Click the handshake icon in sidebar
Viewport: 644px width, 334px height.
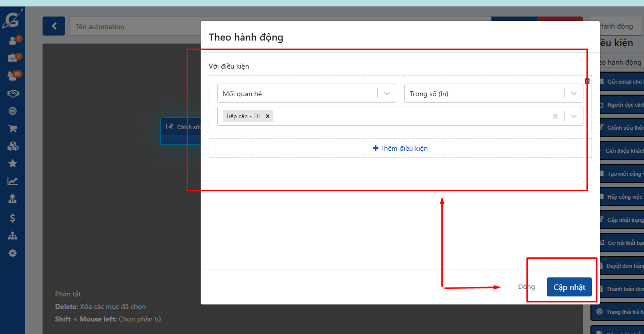pyautogui.click(x=13, y=94)
